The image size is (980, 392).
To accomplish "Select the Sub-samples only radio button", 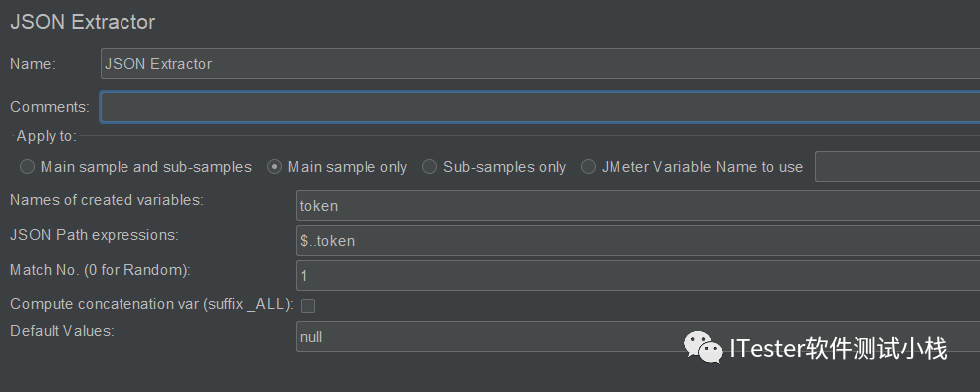I will 429,167.
